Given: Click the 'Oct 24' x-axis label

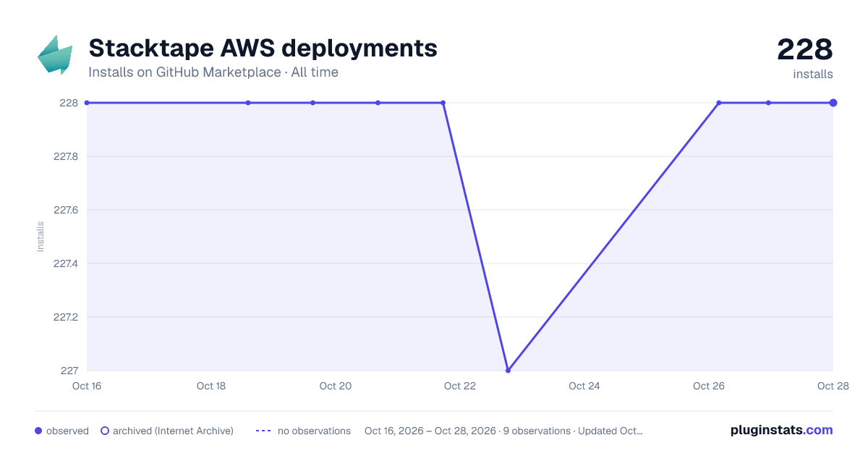Looking at the screenshot, I should click(x=584, y=386).
